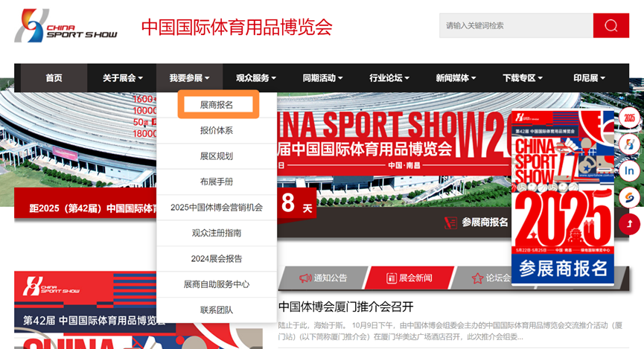The height and width of the screenshot is (349, 644).
Task: Select 展商自助服务中心 menu entry
Action: tap(217, 284)
